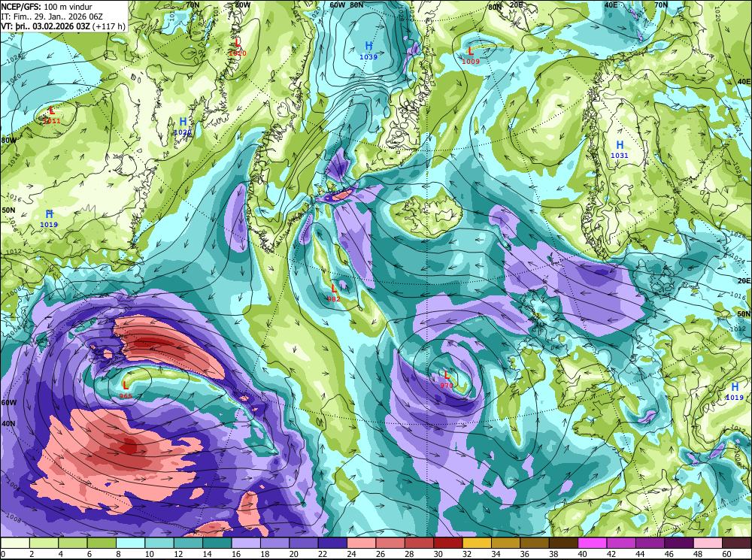Click the L 970 low-pressure marker
Image resolution: width=752 pixels, height=560 pixels.
447,379
